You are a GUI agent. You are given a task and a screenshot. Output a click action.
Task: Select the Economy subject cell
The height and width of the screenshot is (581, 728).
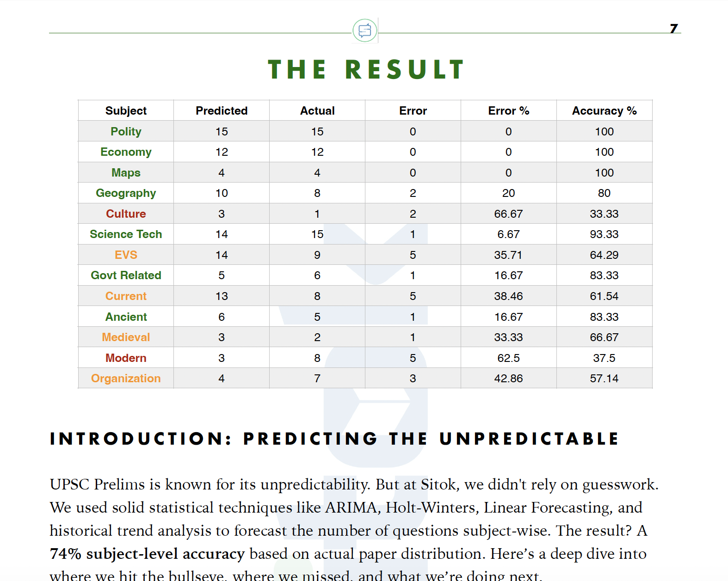126,152
